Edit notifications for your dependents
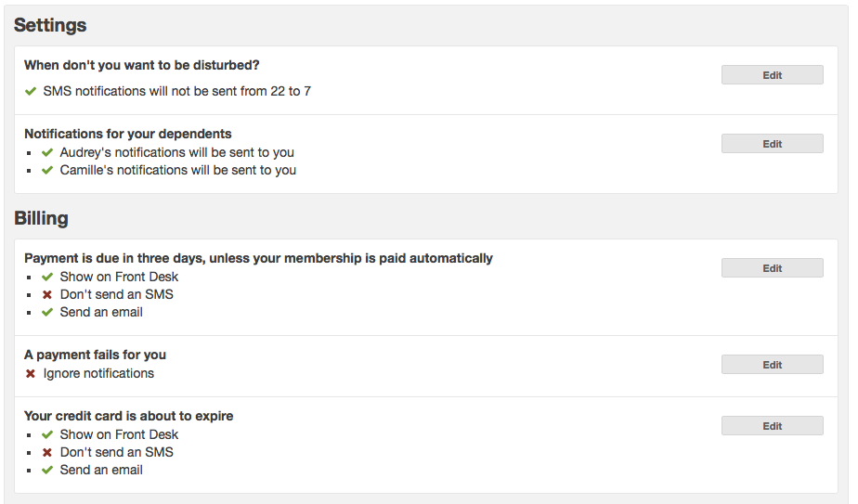This screenshot has height=504, width=858. point(772,144)
